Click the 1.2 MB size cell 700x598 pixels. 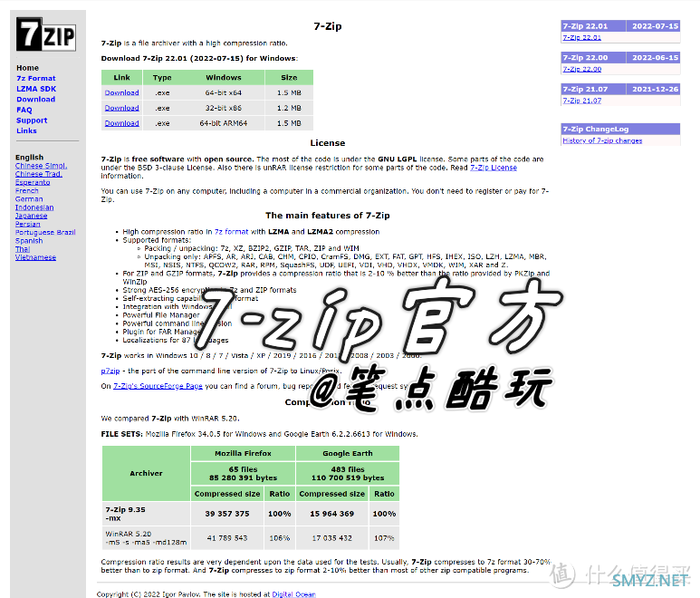click(289, 108)
